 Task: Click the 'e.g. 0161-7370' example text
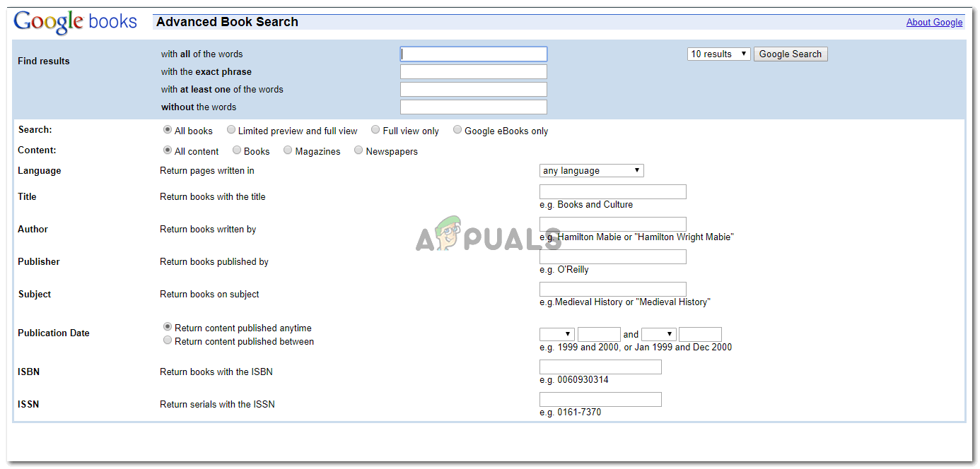click(x=570, y=412)
